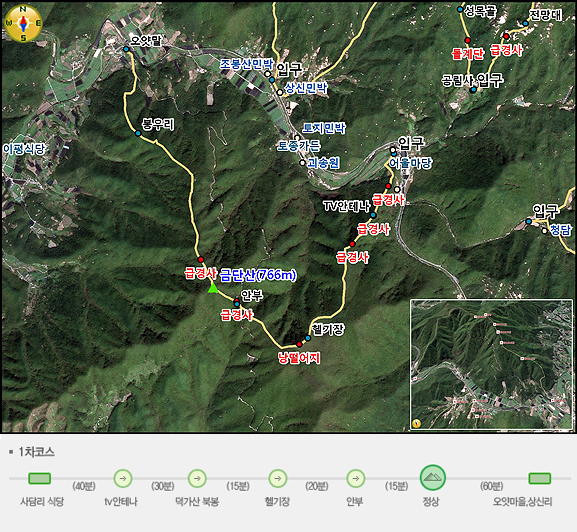Screen dimensions: 577x532
Task: Click the blue waypoint dot at 봉우리
Action: coord(138,133)
